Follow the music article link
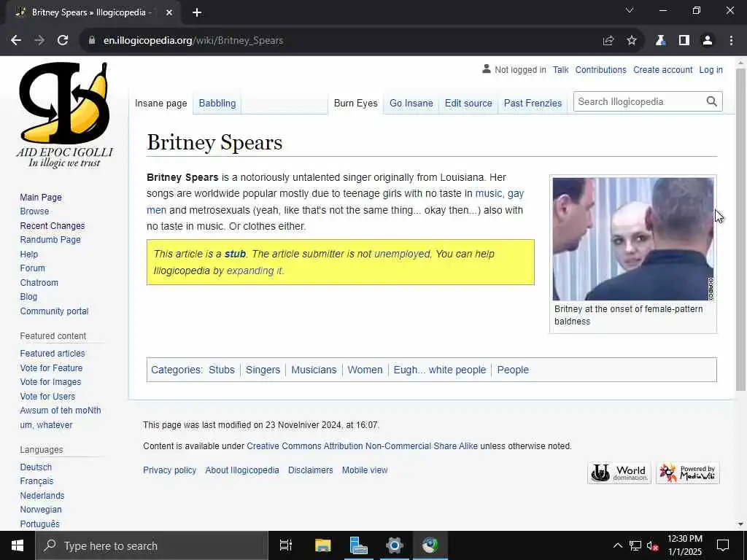Viewport: 747px width, 560px height. click(x=489, y=193)
